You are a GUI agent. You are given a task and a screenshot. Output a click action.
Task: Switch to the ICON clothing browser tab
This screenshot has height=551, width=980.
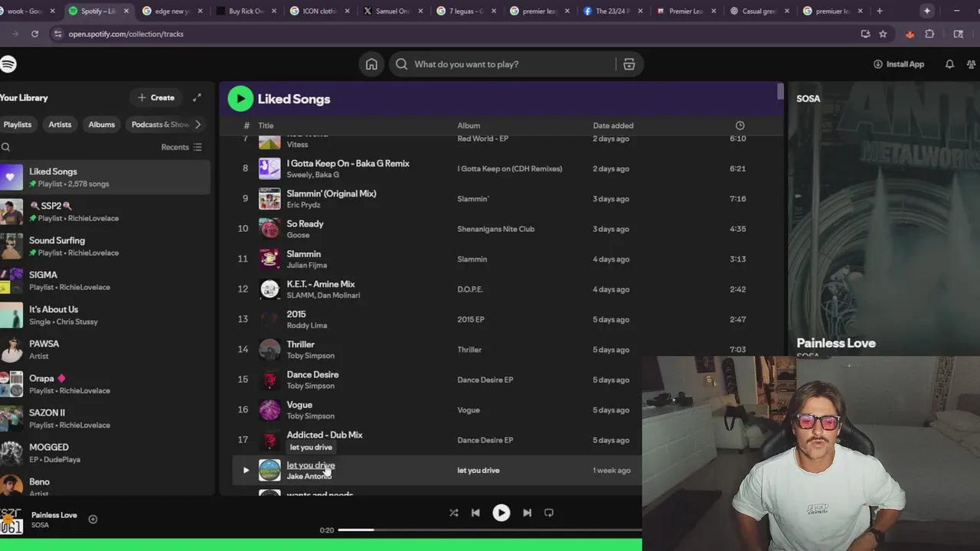click(318, 11)
